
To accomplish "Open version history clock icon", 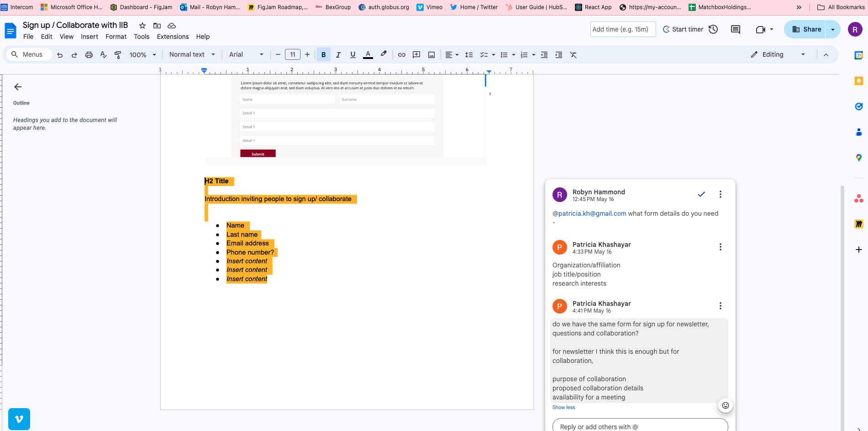I will point(713,29).
